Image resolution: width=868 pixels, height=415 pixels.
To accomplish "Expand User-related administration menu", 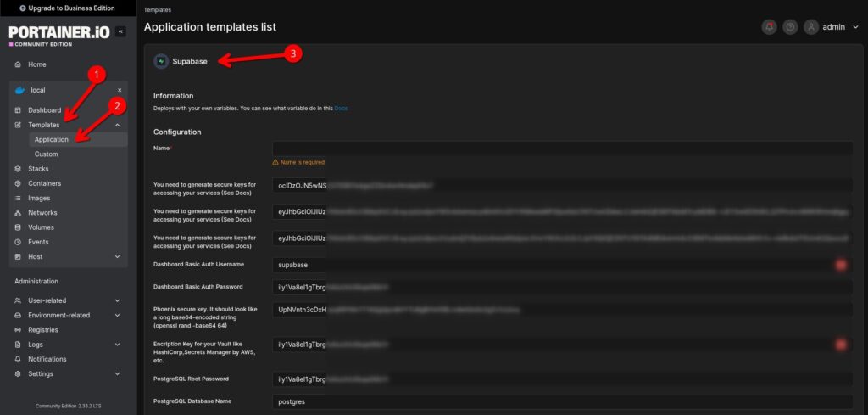I will point(117,301).
